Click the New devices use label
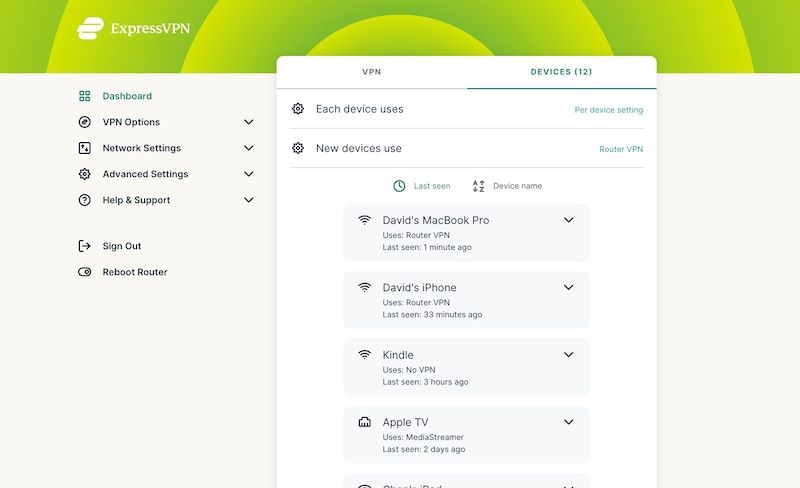The height and width of the screenshot is (488, 800). pyautogui.click(x=359, y=148)
